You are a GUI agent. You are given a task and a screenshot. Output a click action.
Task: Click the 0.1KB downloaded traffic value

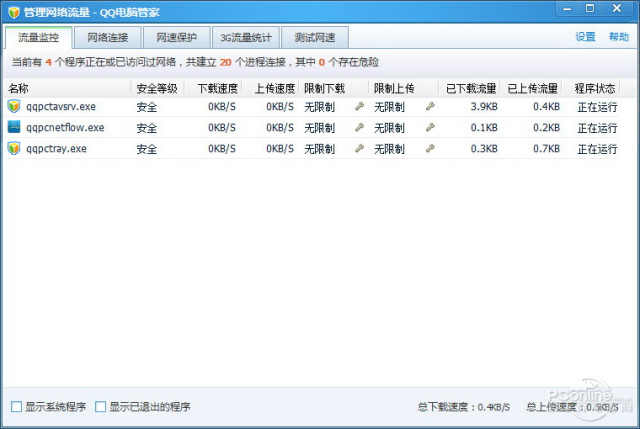(x=484, y=128)
